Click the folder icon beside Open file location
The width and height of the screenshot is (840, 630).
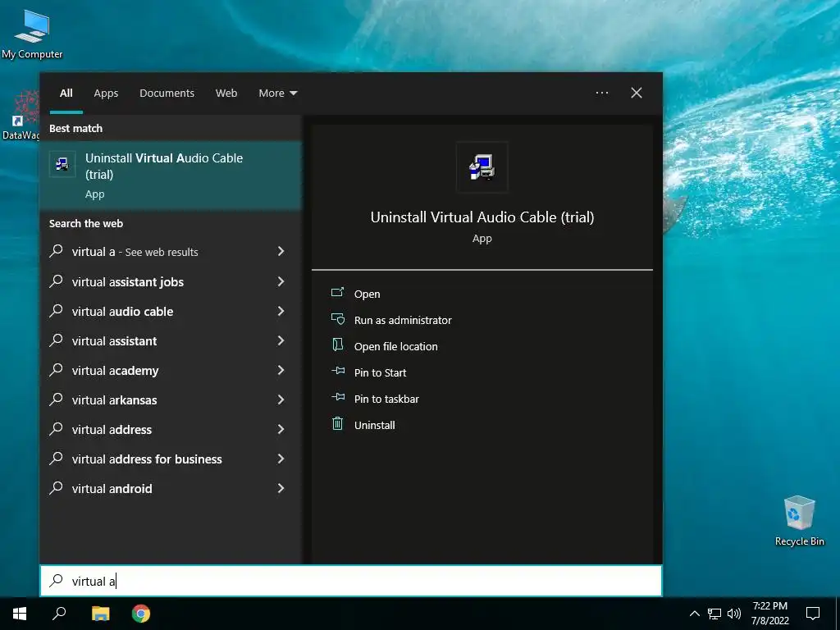pyautogui.click(x=337, y=345)
